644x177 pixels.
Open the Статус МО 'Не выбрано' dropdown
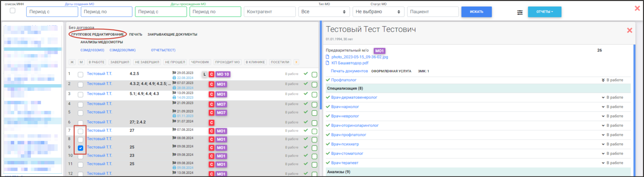pyautogui.click(x=378, y=12)
